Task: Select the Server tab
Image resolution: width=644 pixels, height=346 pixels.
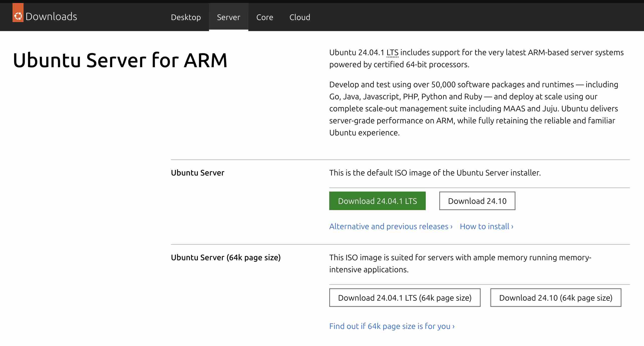Action: (x=229, y=17)
